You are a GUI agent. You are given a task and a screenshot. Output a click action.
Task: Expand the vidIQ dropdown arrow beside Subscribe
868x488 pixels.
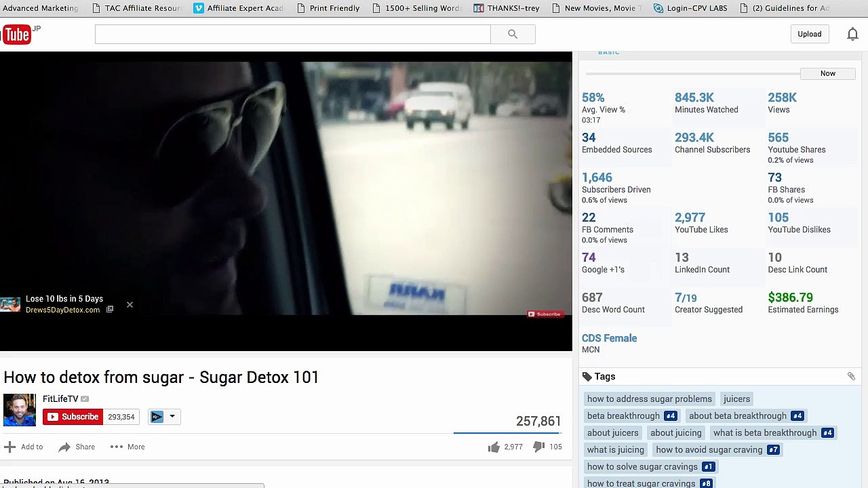pyautogui.click(x=172, y=417)
